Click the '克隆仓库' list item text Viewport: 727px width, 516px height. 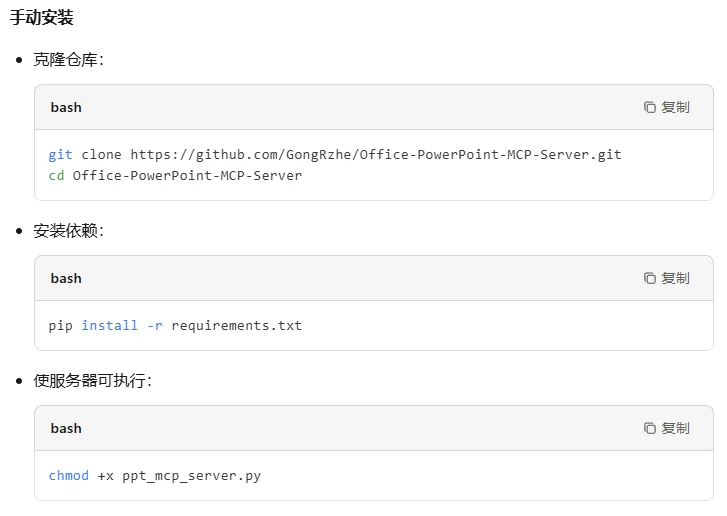tap(66, 60)
